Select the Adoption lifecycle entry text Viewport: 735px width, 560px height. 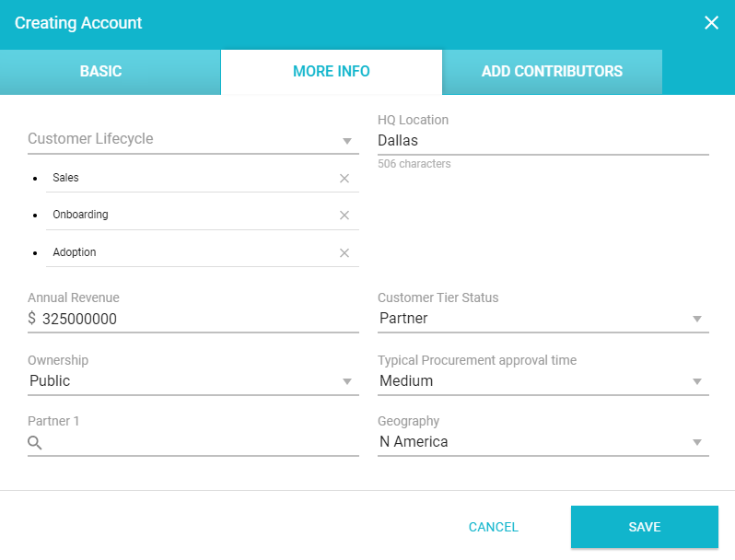pos(75,252)
